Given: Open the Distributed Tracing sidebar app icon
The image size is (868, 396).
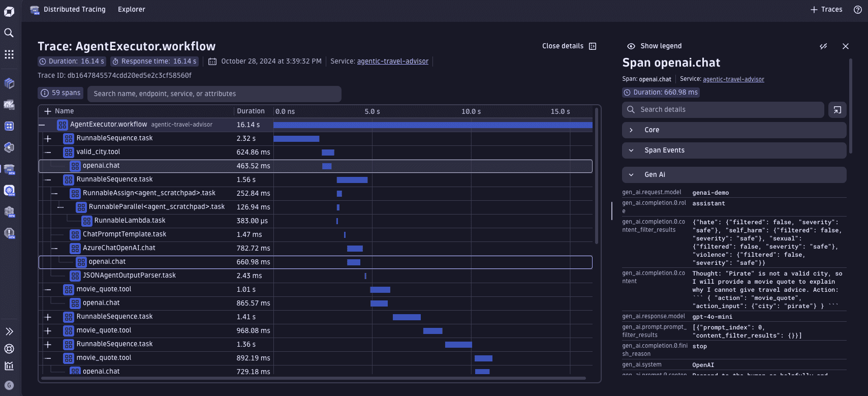Looking at the screenshot, I should [9, 169].
